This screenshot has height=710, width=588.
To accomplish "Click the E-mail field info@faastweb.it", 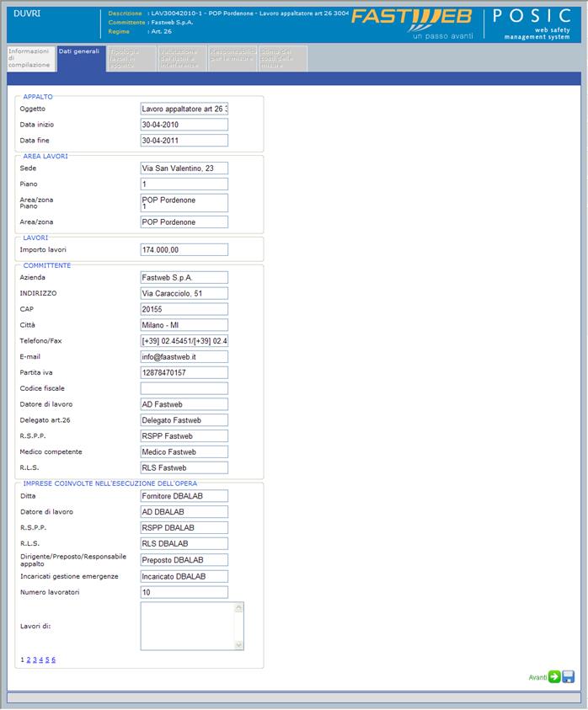I will [x=184, y=357].
